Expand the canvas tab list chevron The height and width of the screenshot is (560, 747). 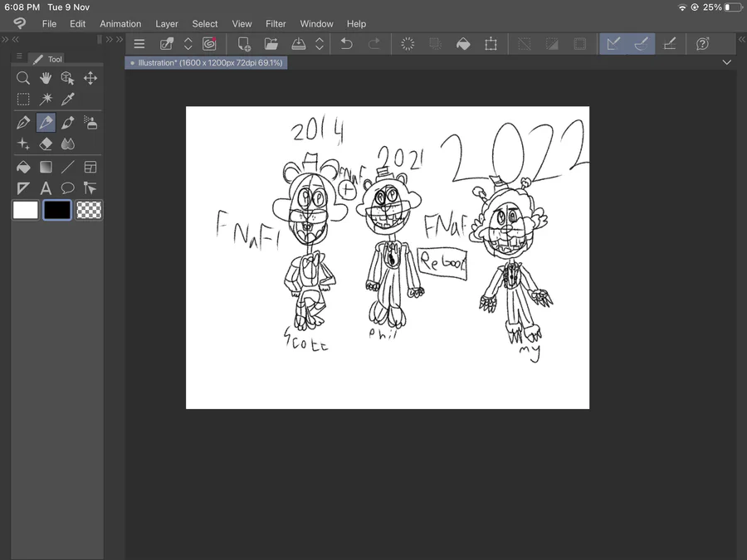tap(726, 62)
